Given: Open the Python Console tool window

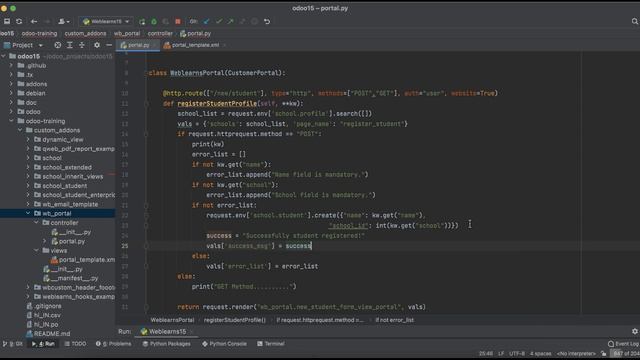Looking at the screenshot, I should pyautogui.click(x=224, y=344).
